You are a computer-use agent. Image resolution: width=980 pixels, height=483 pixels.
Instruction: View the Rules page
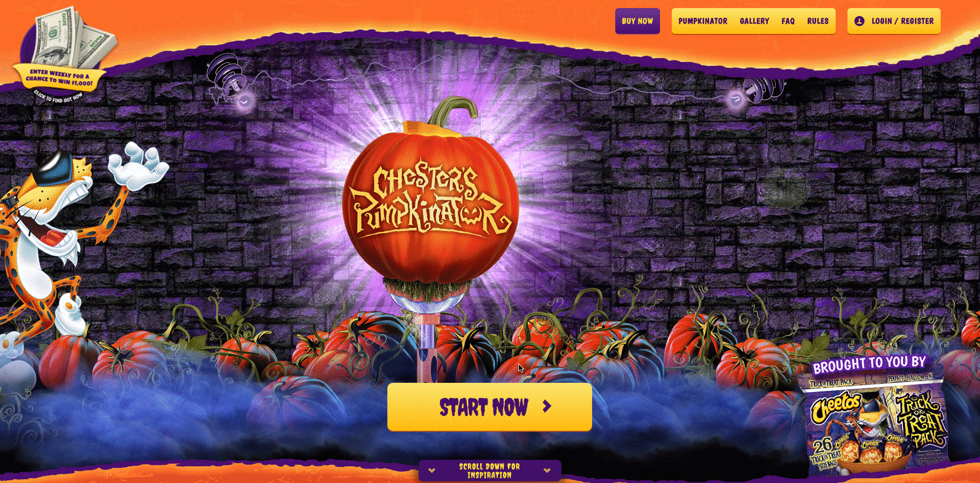click(x=818, y=21)
